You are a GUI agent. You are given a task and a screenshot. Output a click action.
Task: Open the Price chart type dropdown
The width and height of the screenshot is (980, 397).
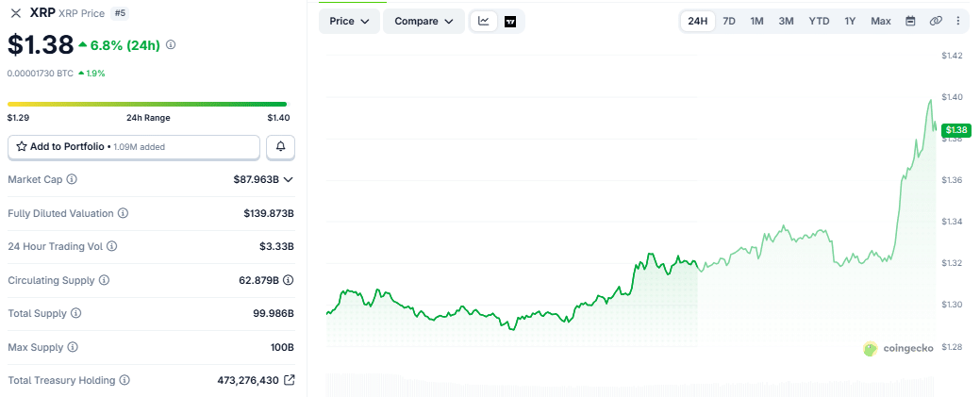pyautogui.click(x=349, y=22)
